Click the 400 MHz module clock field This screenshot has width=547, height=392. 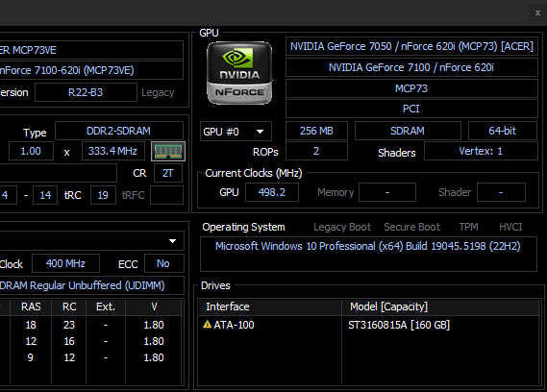click(65, 263)
